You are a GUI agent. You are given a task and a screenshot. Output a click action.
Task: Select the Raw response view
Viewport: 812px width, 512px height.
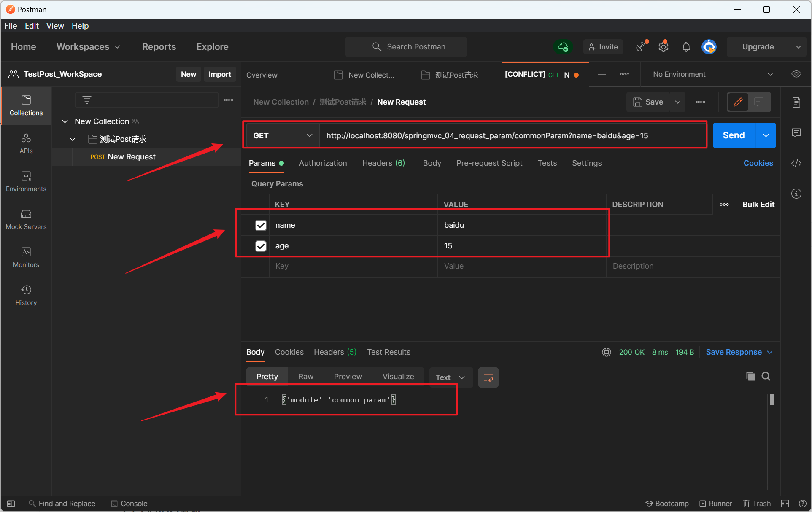pos(306,377)
